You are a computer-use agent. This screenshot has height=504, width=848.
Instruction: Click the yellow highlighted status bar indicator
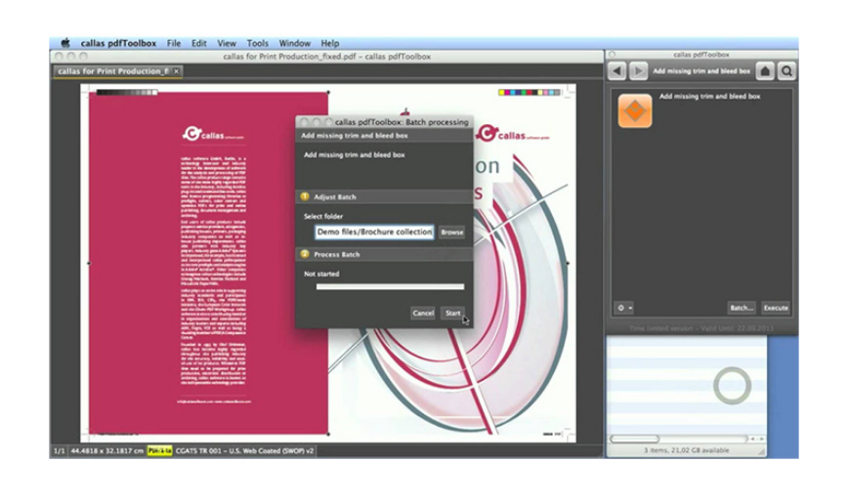coord(159,451)
